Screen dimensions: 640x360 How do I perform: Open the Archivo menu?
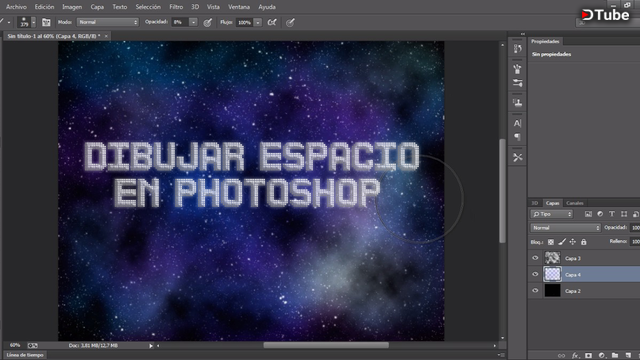[16, 7]
